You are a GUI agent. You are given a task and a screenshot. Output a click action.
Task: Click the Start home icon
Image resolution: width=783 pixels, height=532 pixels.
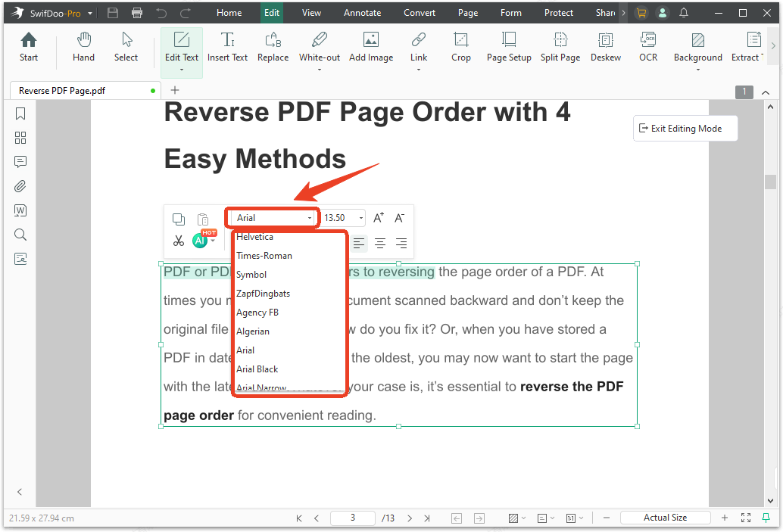(29, 47)
